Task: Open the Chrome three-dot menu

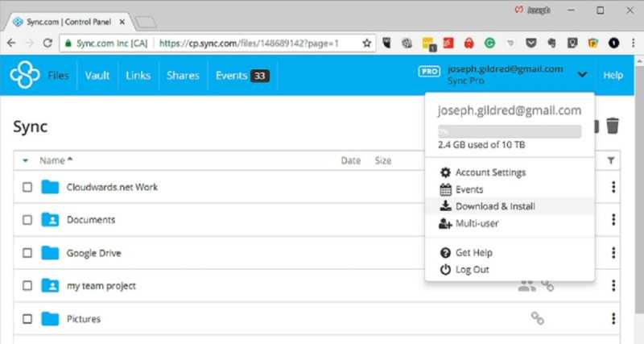Action: [x=633, y=43]
